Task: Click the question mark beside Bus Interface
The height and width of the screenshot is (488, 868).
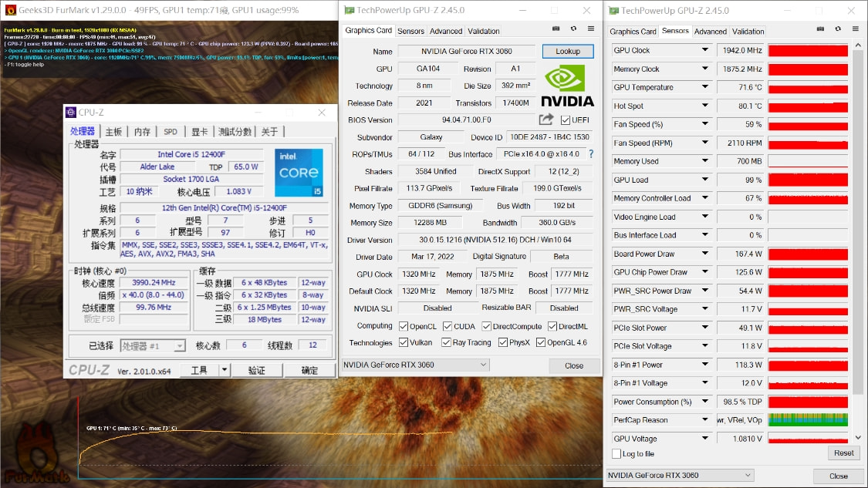Action: coord(590,154)
